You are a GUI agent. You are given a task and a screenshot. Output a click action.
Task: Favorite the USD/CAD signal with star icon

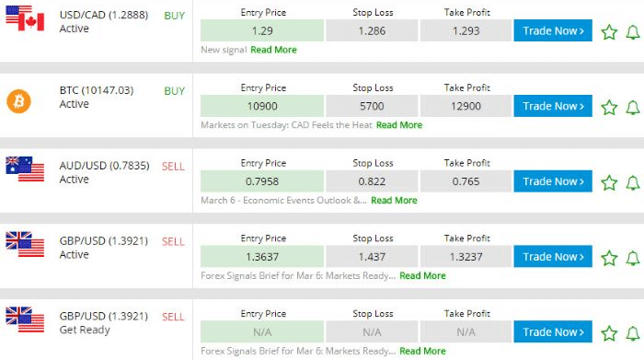pos(609,32)
